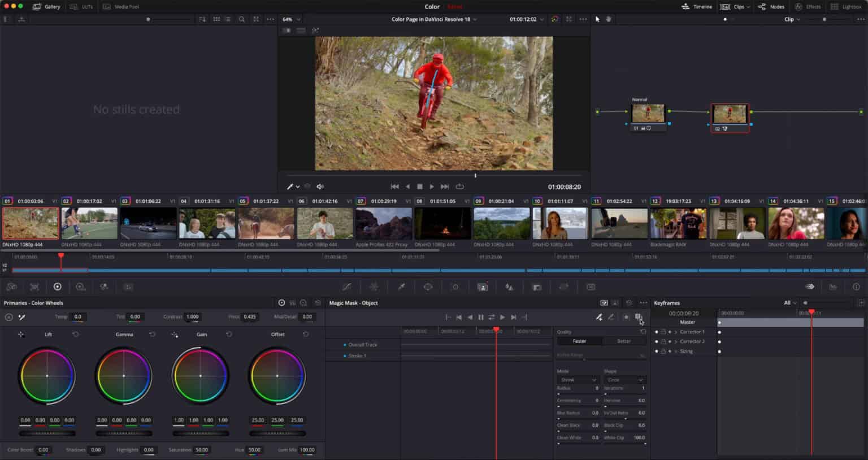This screenshot has width=868, height=460.
Task: Open the Camera Raw palette
Action: pos(11,287)
